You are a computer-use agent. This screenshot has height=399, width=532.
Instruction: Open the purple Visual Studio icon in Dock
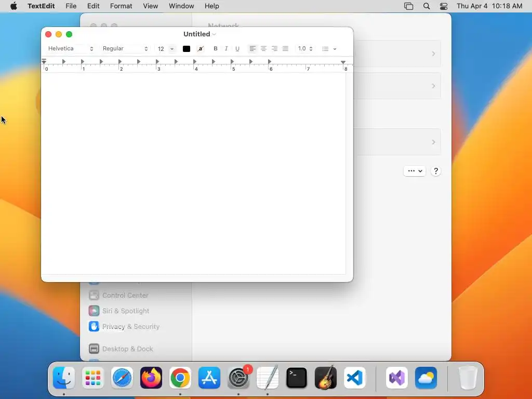point(397,378)
